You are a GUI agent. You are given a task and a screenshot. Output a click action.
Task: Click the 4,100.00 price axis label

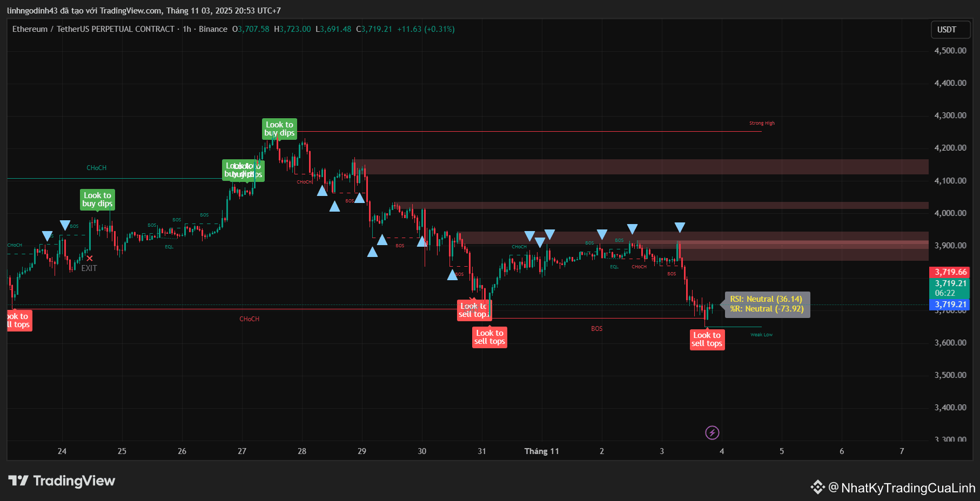point(950,181)
